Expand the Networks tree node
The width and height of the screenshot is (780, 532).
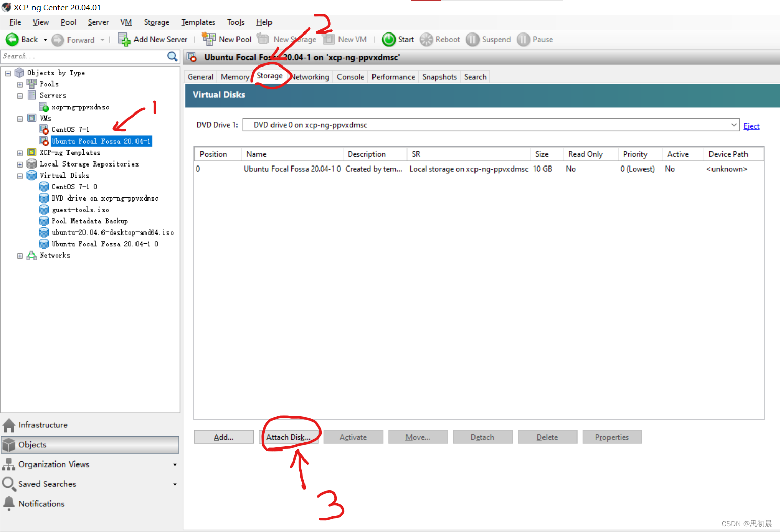click(x=20, y=256)
